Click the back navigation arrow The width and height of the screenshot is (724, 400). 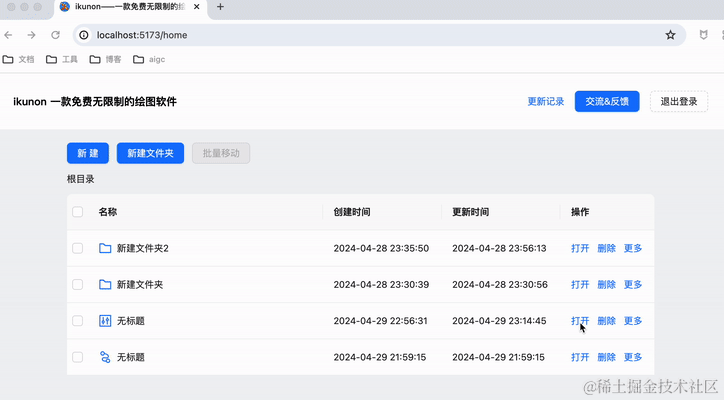tap(8, 35)
